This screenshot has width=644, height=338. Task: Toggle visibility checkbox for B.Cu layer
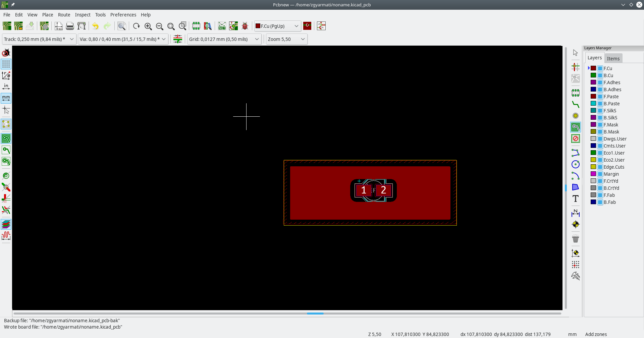point(600,75)
